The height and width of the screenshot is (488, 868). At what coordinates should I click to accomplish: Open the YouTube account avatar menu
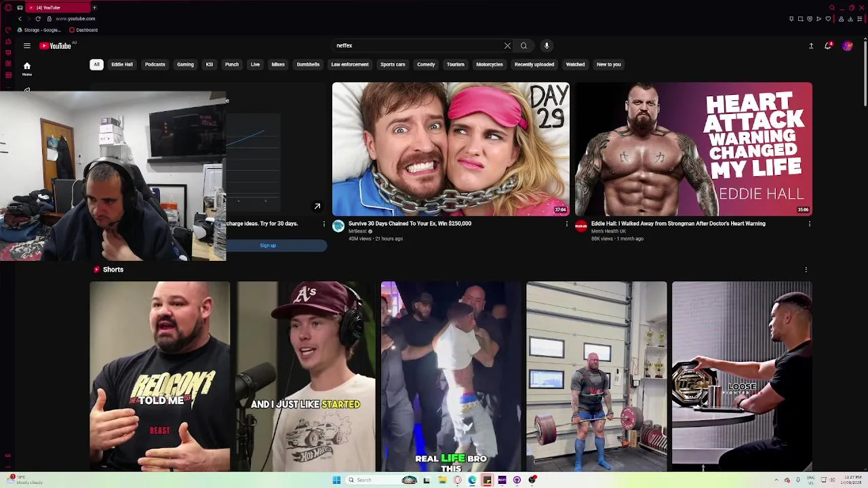pyautogui.click(x=847, y=45)
